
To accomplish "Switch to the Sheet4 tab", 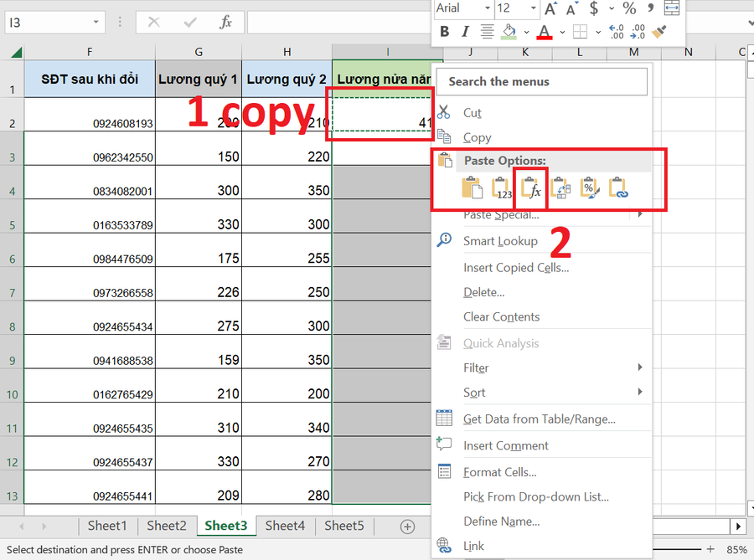I will click(285, 526).
